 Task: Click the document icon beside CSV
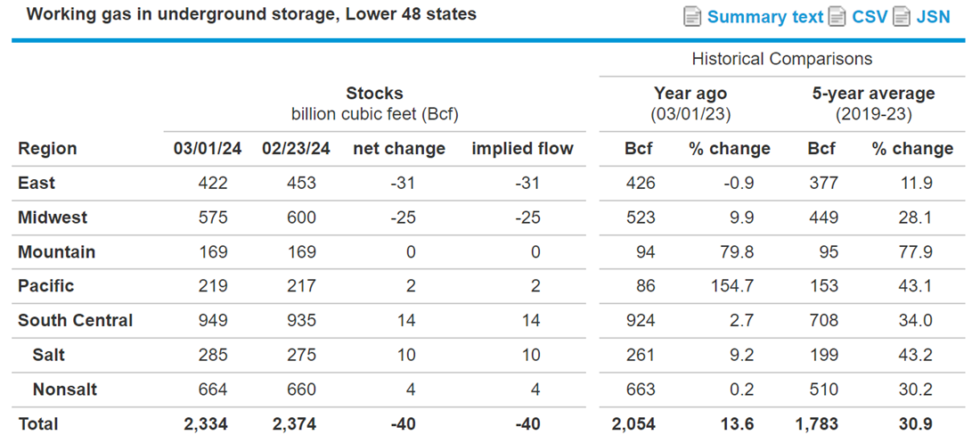pos(837,17)
